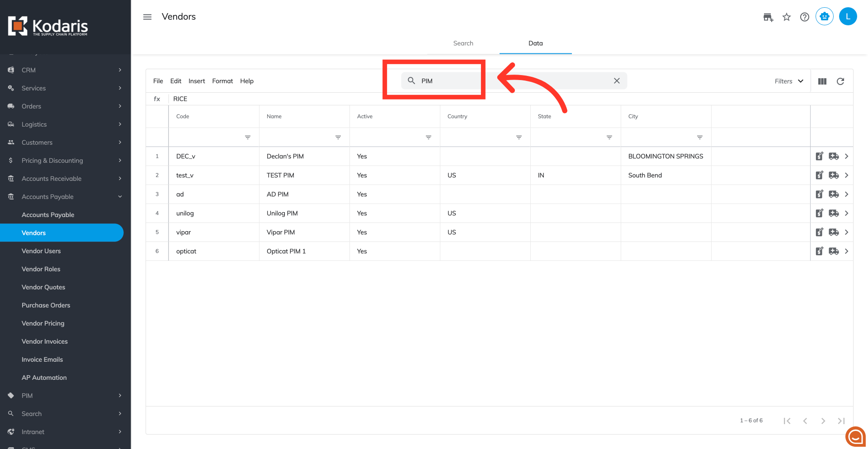Open the Code column filter

point(248,137)
